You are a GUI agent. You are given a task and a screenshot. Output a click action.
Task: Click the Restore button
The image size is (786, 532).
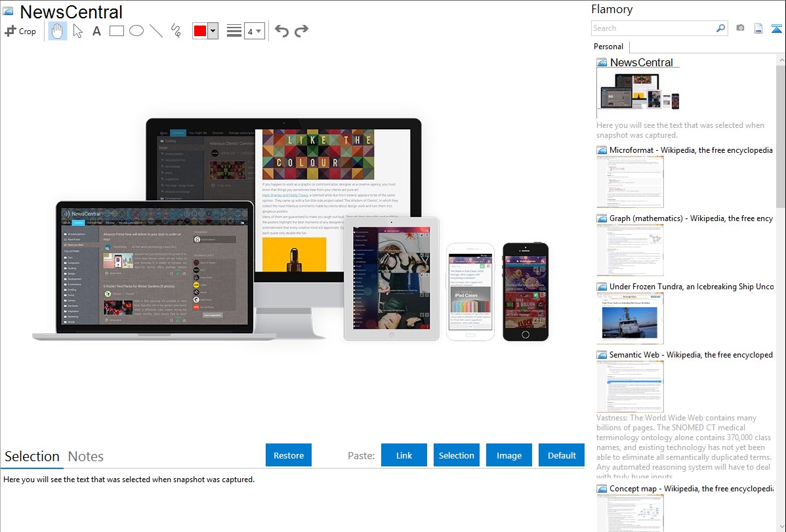[289, 455]
